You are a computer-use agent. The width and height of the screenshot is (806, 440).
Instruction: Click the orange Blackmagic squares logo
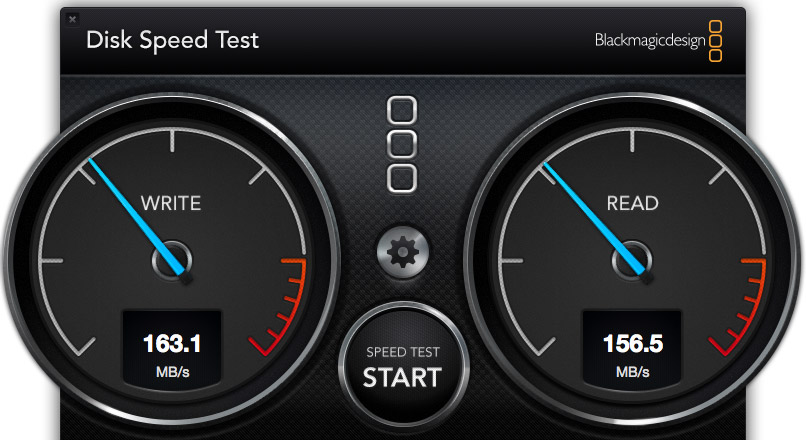pyautogui.click(x=716, y=41)
